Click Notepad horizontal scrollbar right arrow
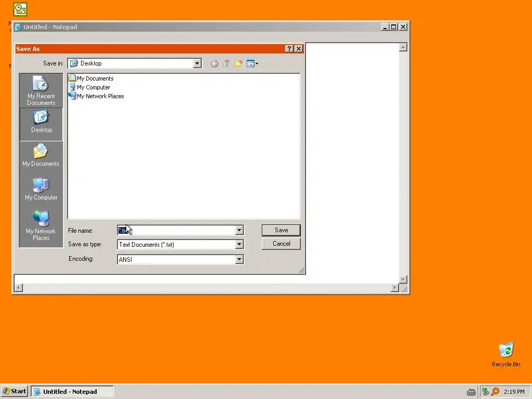Viewport: 532px width, 399px height. point(394,288)
